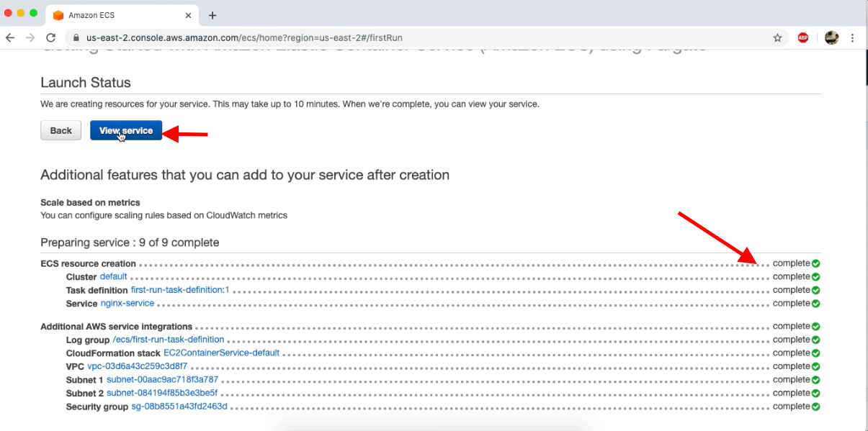
Task: Go back using the browser back arrow
Action: pyautogui.click(x=12, y=37)
